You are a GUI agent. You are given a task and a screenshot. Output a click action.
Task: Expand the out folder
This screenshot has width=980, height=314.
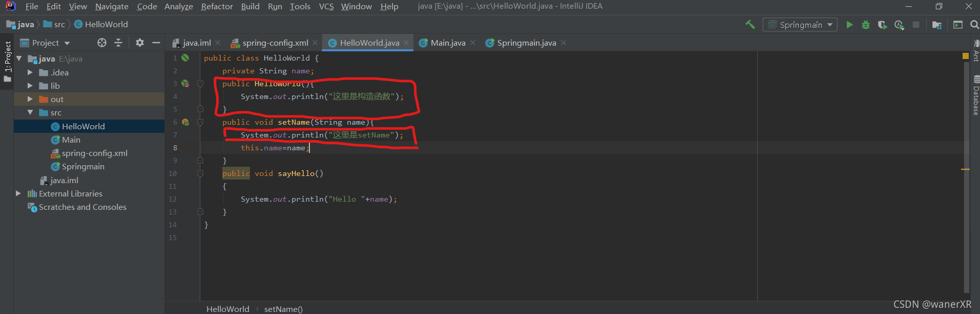(x=30, y=99)
